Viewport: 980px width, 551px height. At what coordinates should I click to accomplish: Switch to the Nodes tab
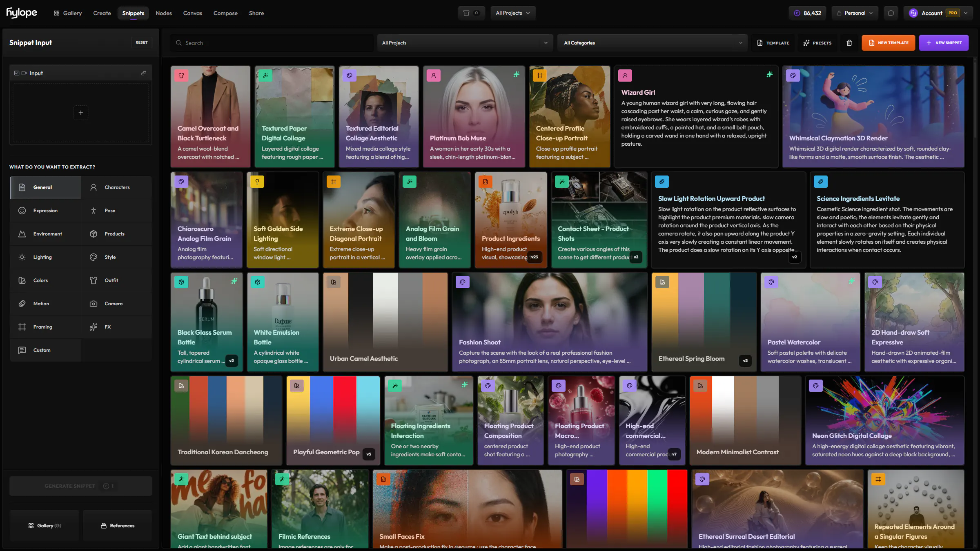click(x=164, y=13)
